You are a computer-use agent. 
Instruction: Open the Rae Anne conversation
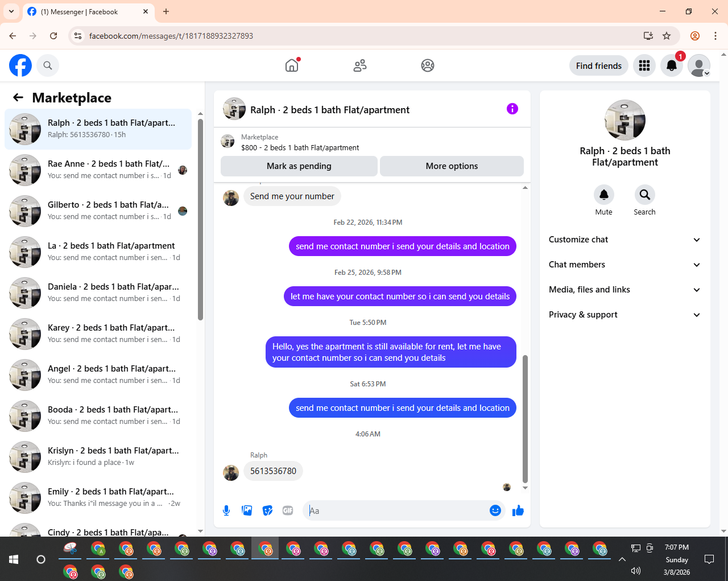coord(98,170)
